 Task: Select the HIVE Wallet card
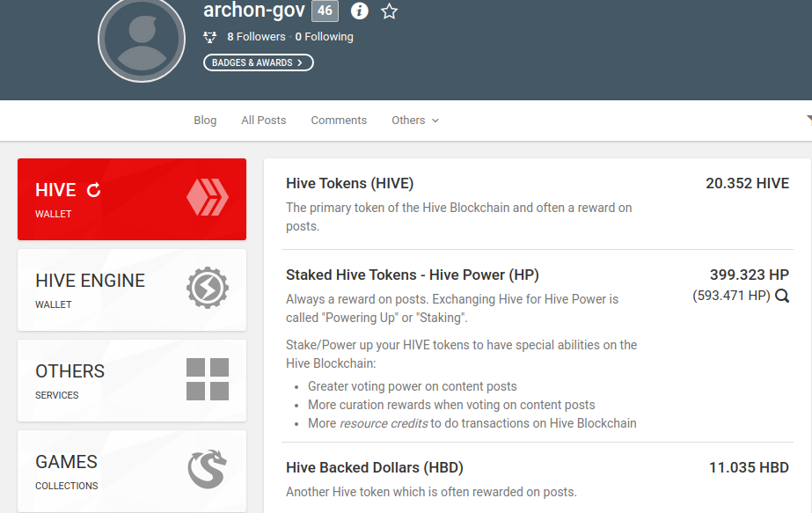click(132, 199)
